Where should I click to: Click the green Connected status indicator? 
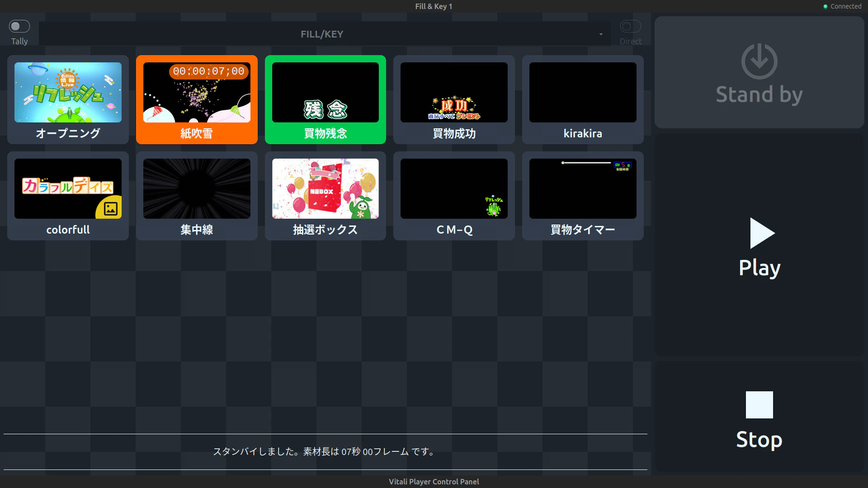(826, 6)
